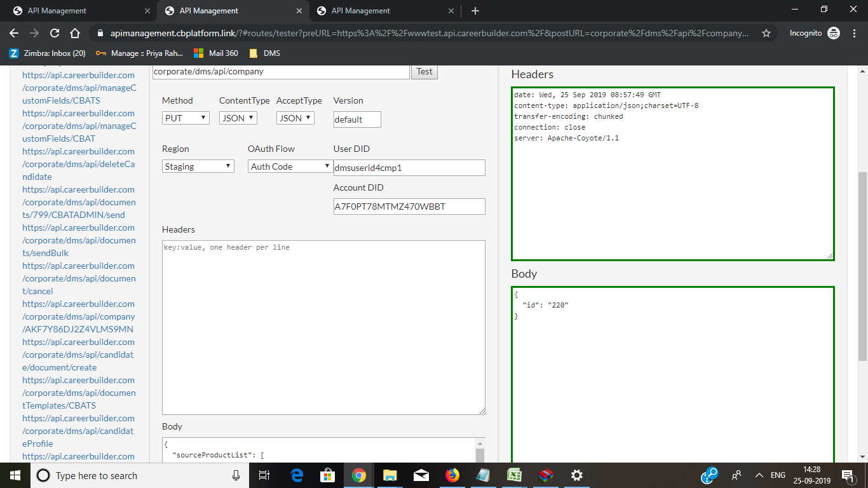This screenshot has height=488, width=868.
Task: Open Windows Start menu
Action: pos(15,475)
